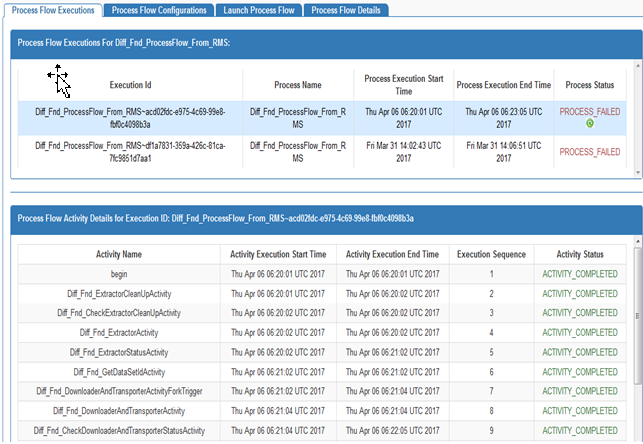643x444 pixels.
Task: Click the Execution Sequence column header
Action: [x=491, y=254]
